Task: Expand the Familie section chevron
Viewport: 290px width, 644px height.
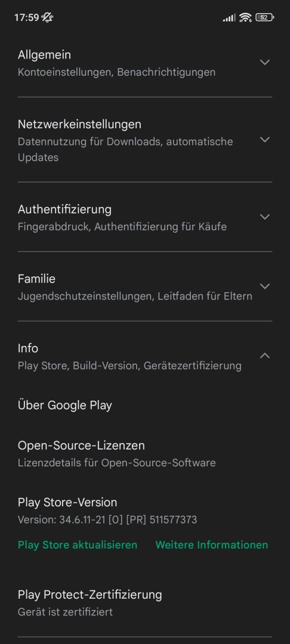Action: pos(265,286)
